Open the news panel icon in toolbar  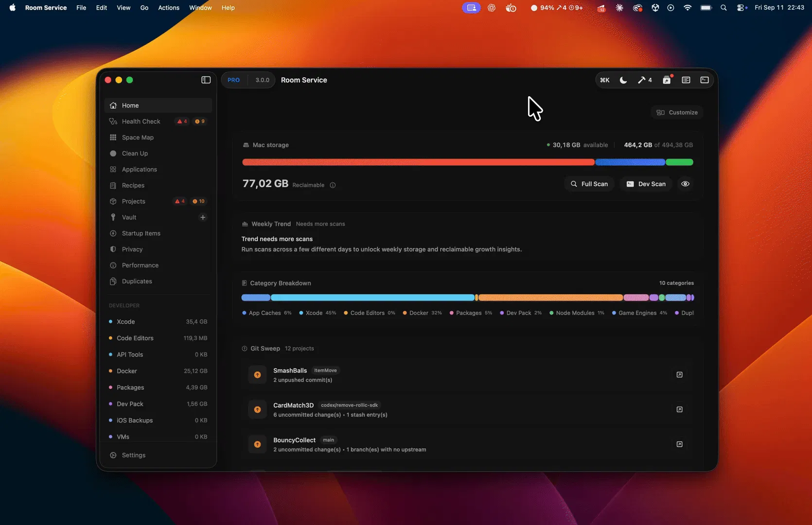(x=686, y=80)
